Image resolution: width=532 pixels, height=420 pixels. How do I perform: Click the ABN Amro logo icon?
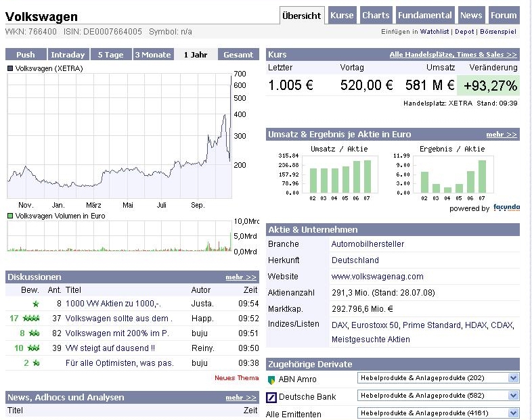click(x=272, y=379)
